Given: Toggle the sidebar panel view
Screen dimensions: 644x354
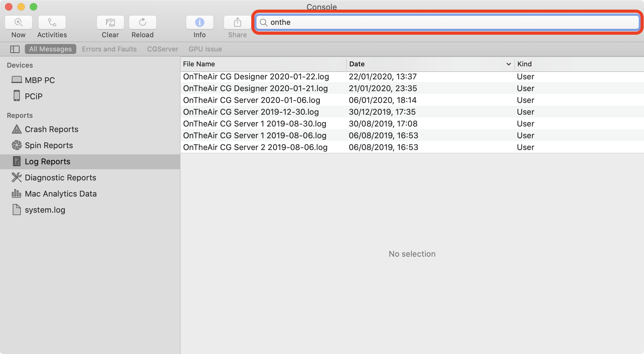Looking at the screenshot, I should click(x=15, y=49).
